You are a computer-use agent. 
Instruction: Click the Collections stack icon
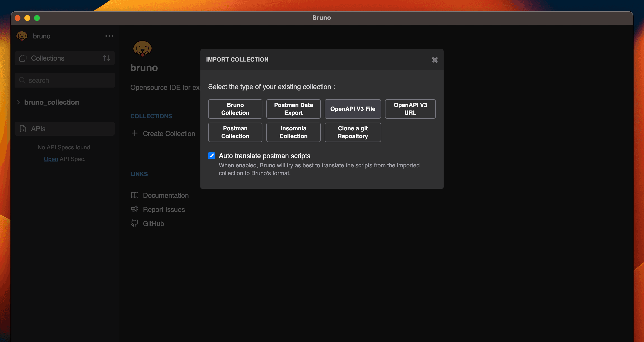point(23,58)
